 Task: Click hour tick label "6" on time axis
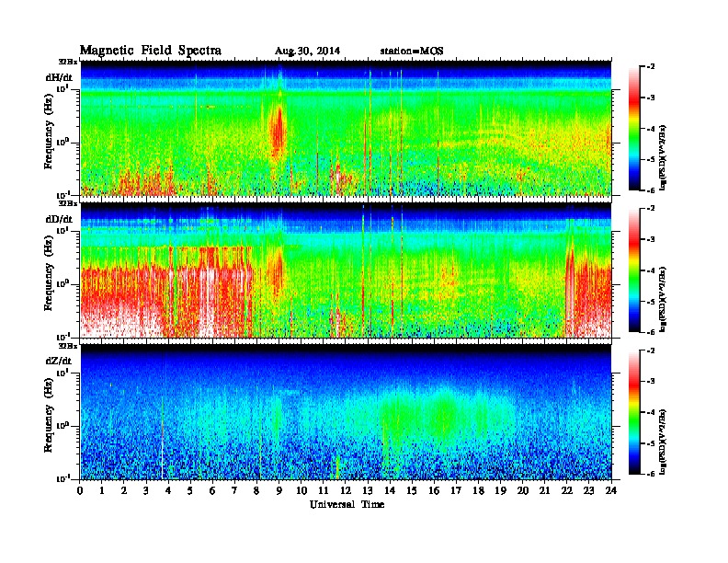[x=212, y=490]
